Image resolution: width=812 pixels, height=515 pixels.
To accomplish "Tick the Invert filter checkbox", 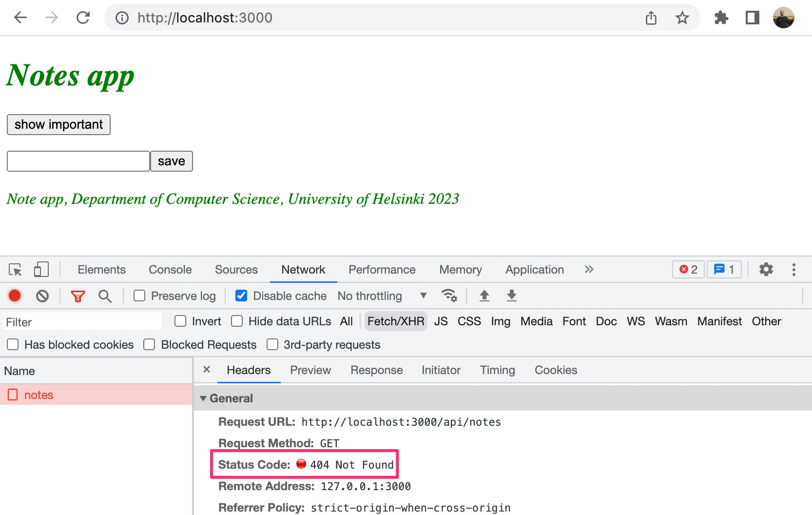I will (180, 321).
